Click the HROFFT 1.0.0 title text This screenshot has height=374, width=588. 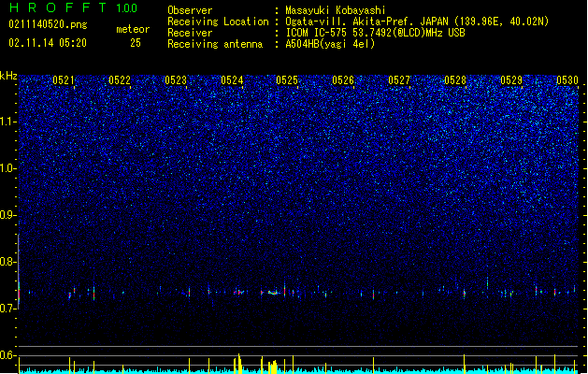pyautogui.click(x=74, y=7)
